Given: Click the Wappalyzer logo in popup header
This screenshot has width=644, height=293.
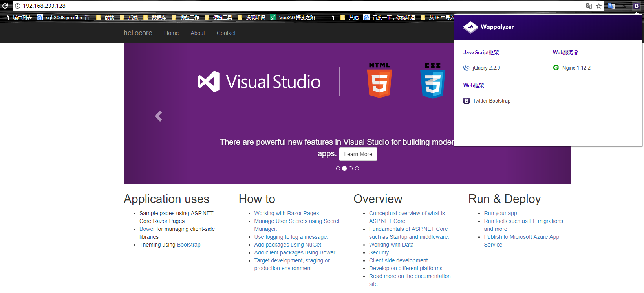Looking at the screenshot, I should pyautogui.click(x=488, y=27).
